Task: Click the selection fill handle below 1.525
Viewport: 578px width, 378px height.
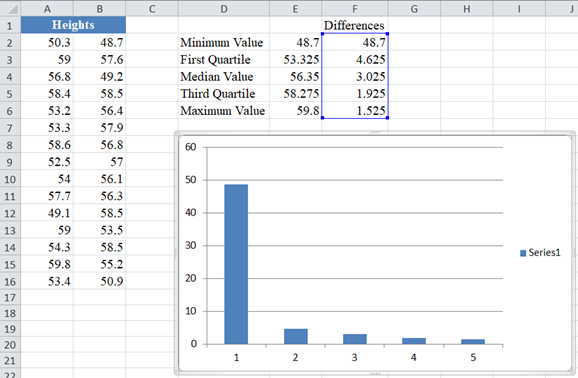Action: click(387, 118)
